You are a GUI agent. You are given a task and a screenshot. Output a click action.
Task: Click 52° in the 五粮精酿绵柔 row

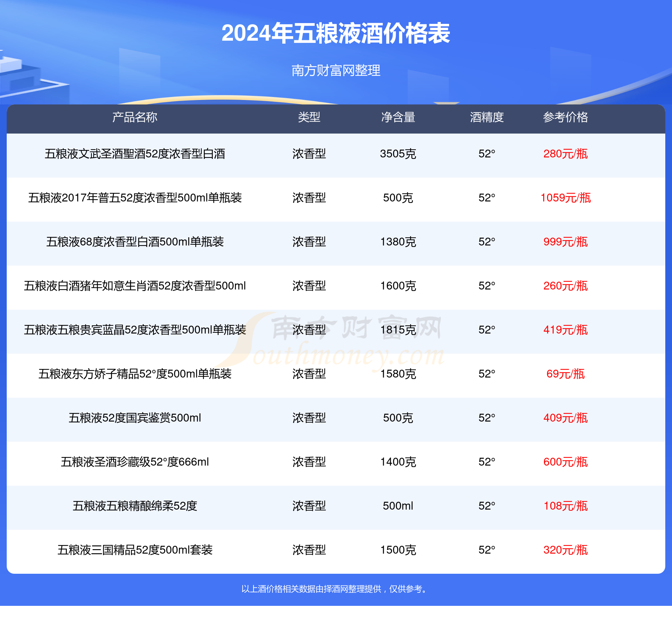pos(487,506)
